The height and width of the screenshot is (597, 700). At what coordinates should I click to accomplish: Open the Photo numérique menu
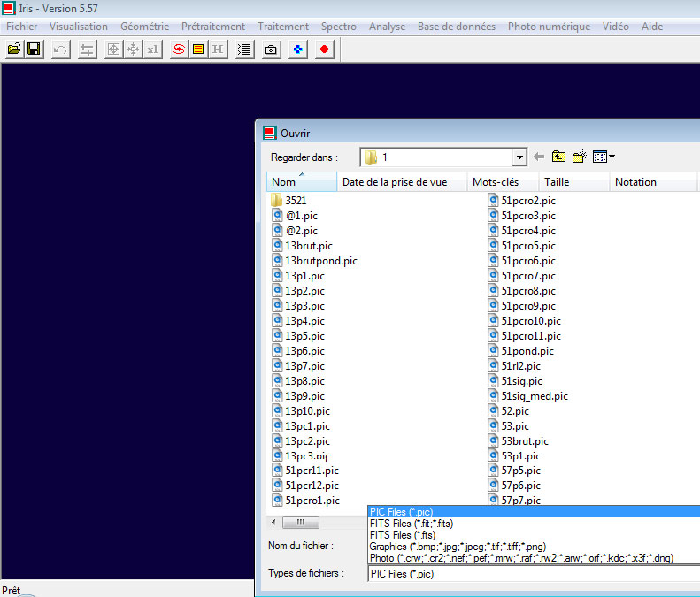tap(549, 27)
